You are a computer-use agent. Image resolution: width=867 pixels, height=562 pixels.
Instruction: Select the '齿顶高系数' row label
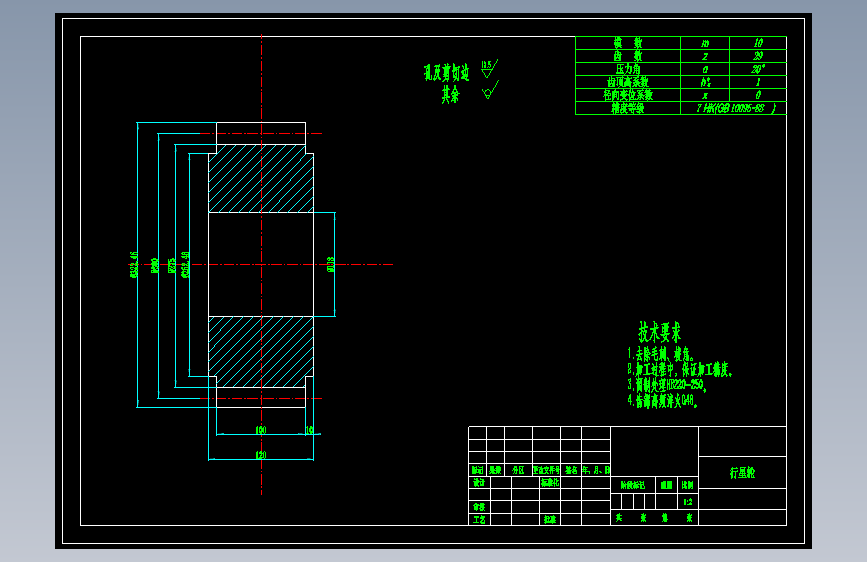pos(628,82)
